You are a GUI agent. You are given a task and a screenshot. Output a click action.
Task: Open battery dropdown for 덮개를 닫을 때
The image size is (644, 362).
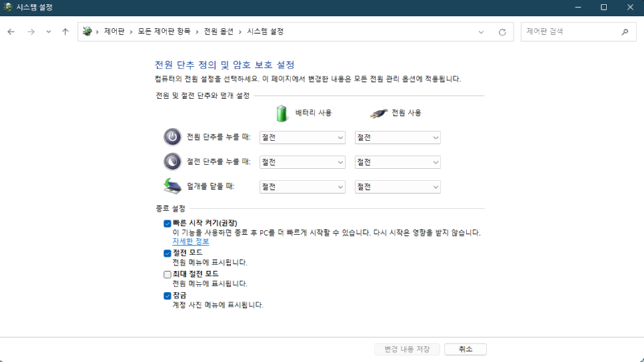click(302, 187)
